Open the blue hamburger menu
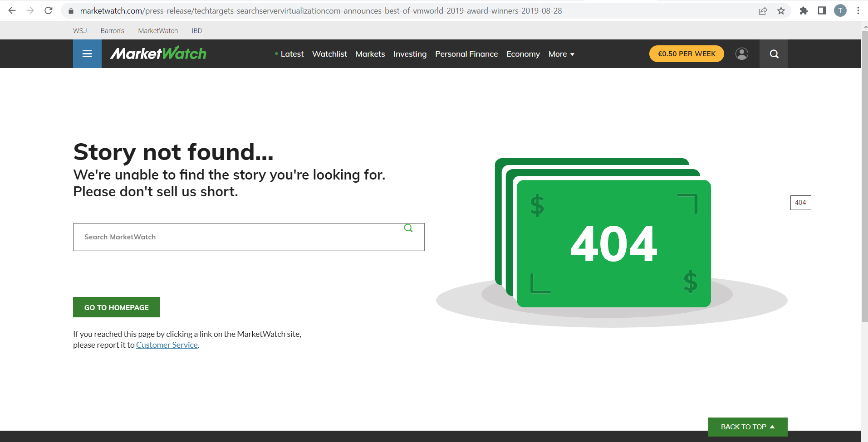868x442 pixels. 87,53
